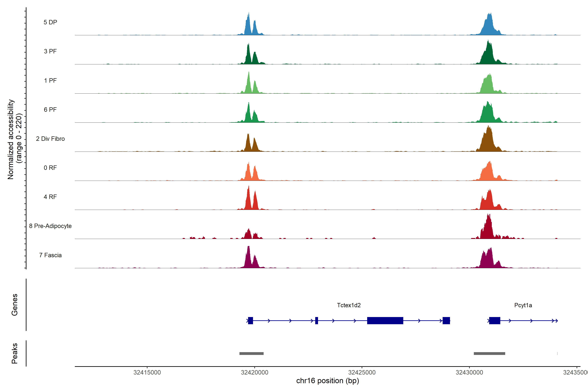
Task: Click the 32425000 axis tick label
Action: coord(362,373)
